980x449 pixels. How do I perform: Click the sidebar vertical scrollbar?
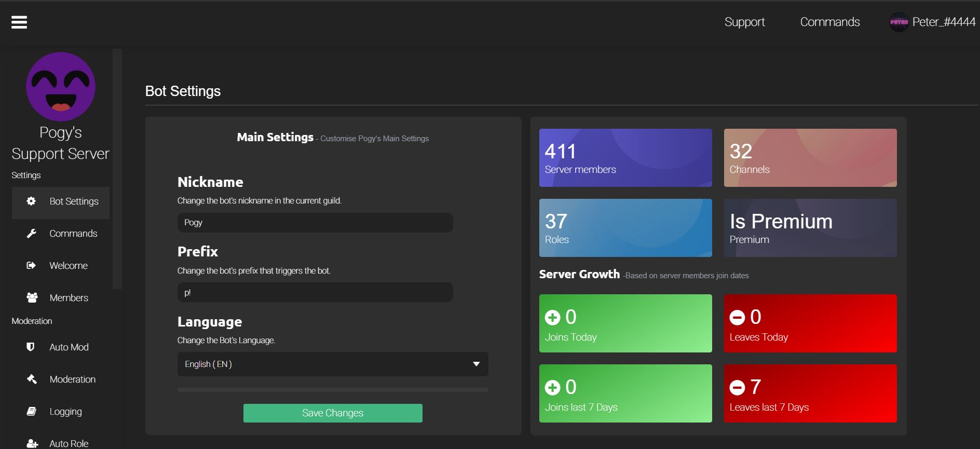tap(117, 169)
